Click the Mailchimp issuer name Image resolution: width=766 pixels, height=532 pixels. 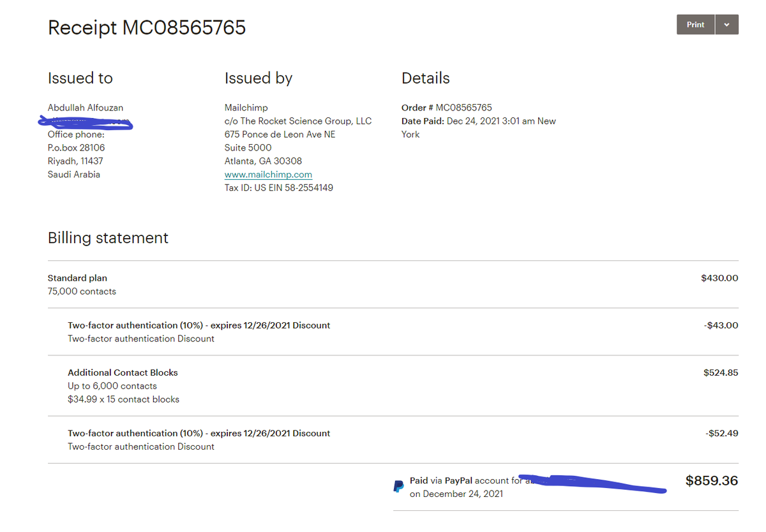(246, 107)
